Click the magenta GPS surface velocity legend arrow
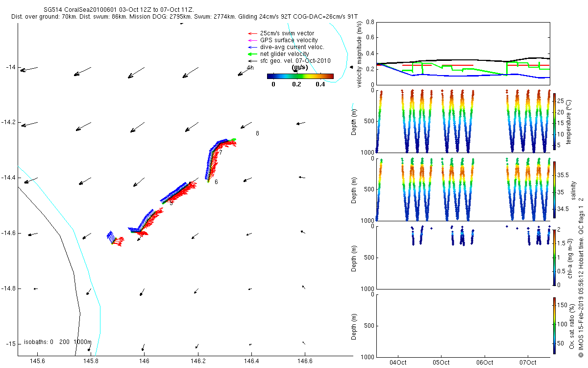 (252, 40)
